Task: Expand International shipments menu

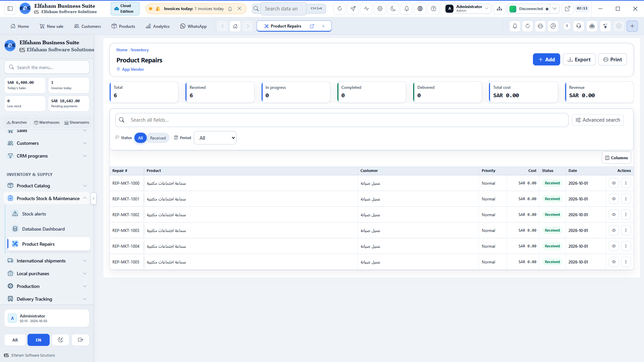Action: 47,261
